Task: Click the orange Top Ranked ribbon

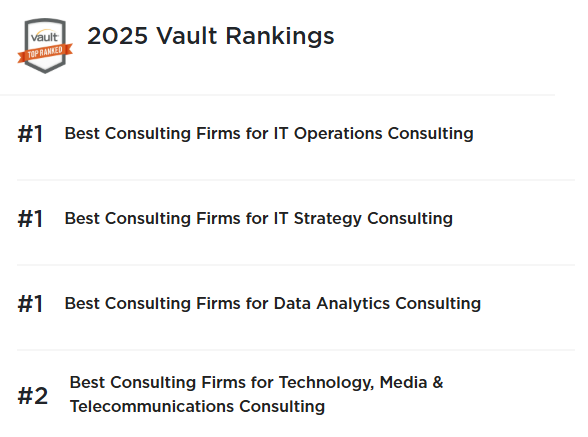Action: [x=45, y=53]
